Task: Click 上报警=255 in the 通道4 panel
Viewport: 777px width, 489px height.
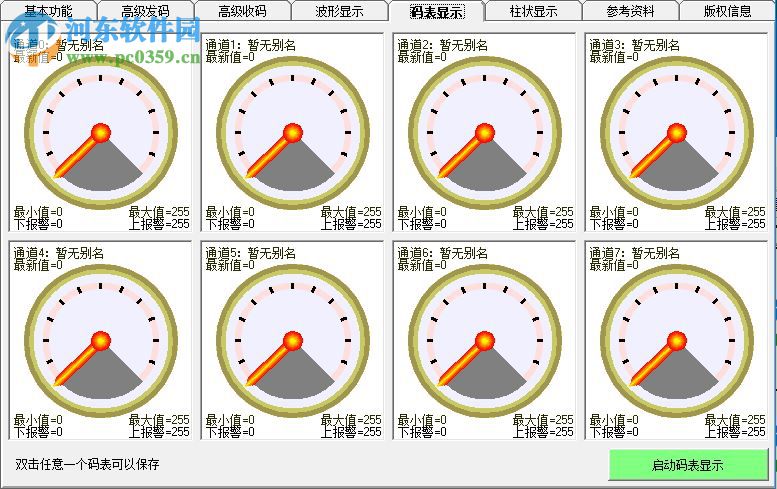Action: (x=159, y=432)
